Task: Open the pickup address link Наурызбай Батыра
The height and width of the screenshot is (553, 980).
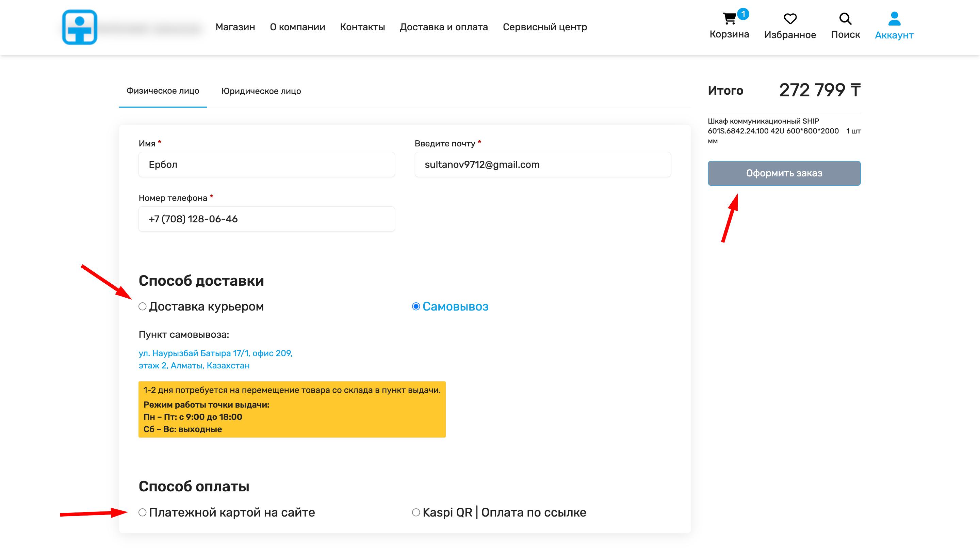Action: tap(216, 359)
